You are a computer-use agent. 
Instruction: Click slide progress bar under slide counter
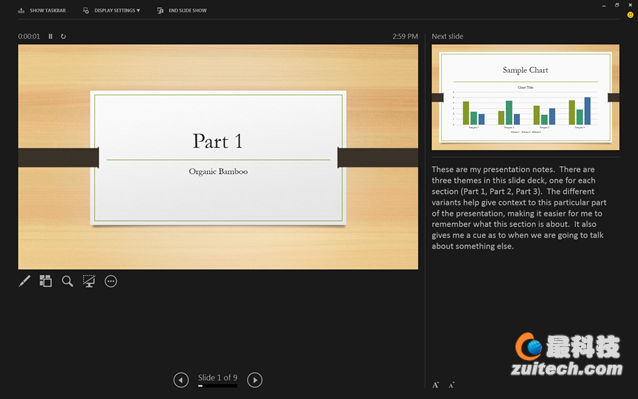pyautogui.click(x=218, y=386)
